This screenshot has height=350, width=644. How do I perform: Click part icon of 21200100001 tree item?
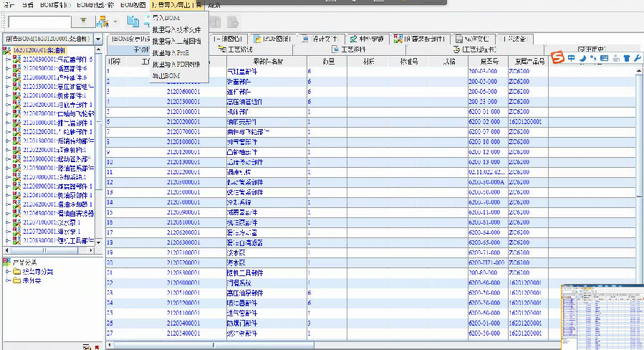coord(17,95)
